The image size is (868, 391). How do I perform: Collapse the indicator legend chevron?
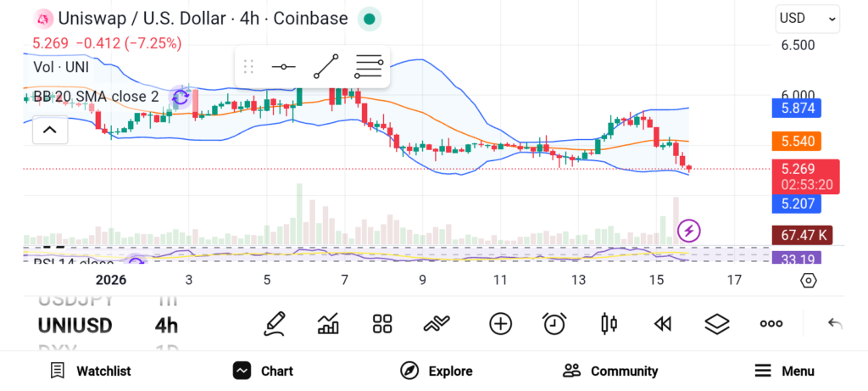pyautogui.click(x=50, y=130)
